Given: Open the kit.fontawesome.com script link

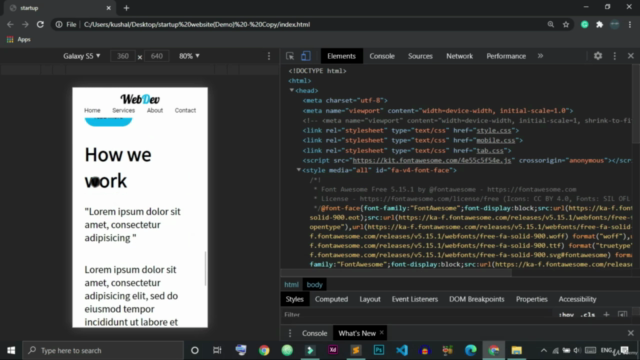Looking at the screenshot, I should (x=431, y=160).
